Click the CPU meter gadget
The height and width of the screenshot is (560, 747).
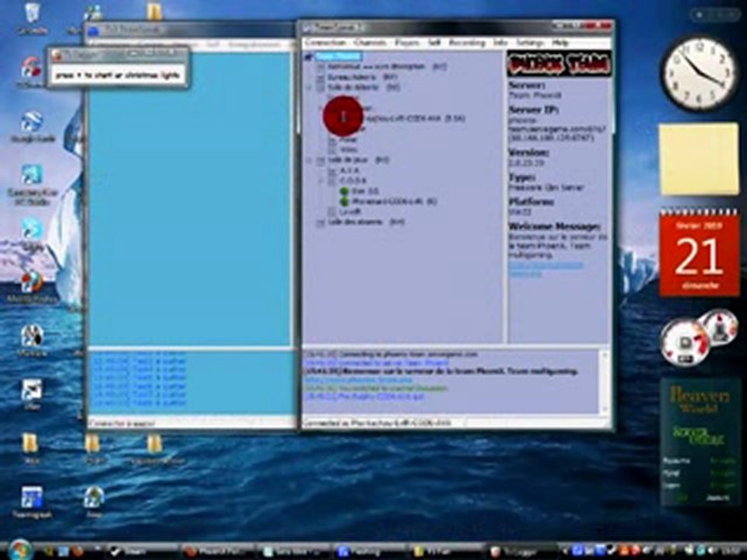point(698,338)
